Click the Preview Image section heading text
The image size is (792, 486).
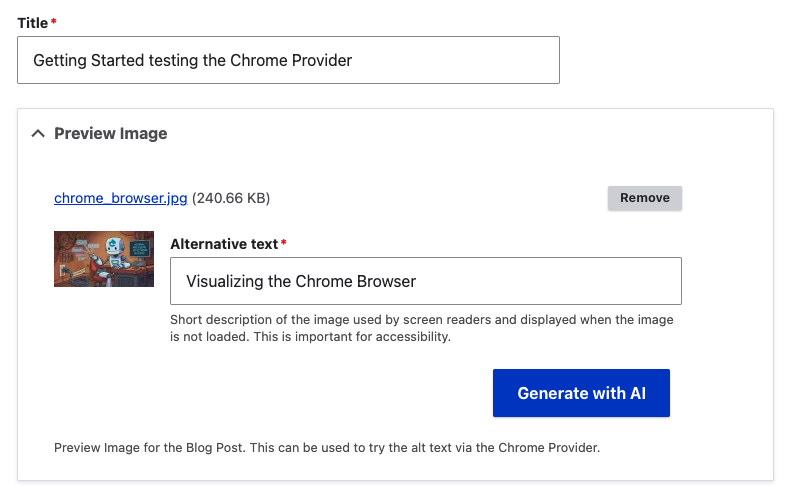(x=111, y=134)
